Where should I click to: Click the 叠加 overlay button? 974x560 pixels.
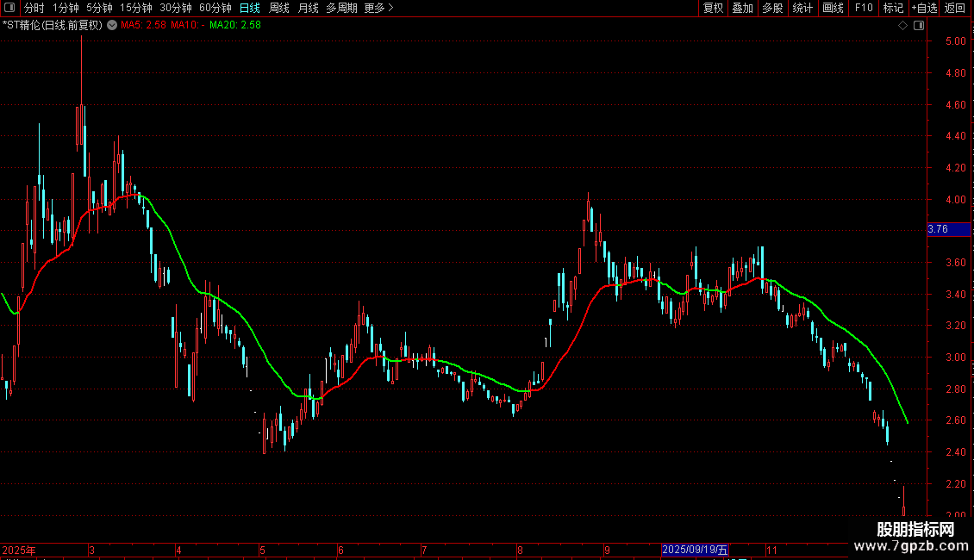[742, 8]
